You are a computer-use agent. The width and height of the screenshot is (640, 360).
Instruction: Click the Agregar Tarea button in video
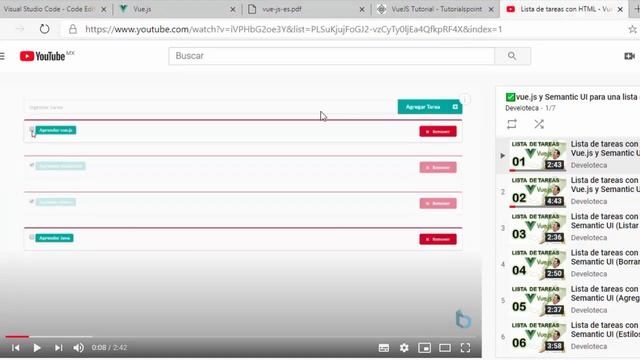point(430,107)
